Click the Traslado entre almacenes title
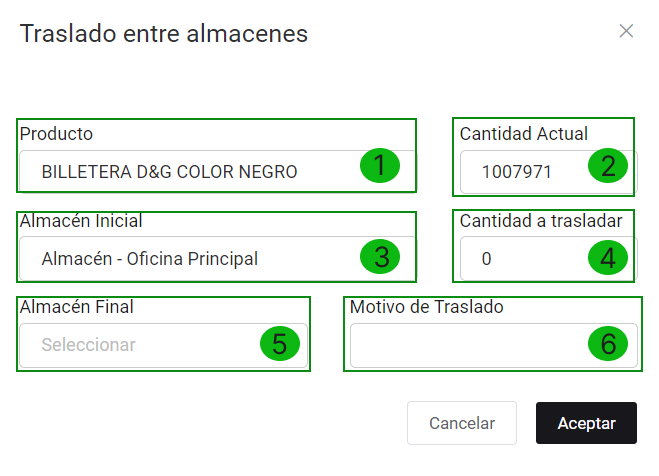This screenshot has height=476, width=659. point(164,34)
